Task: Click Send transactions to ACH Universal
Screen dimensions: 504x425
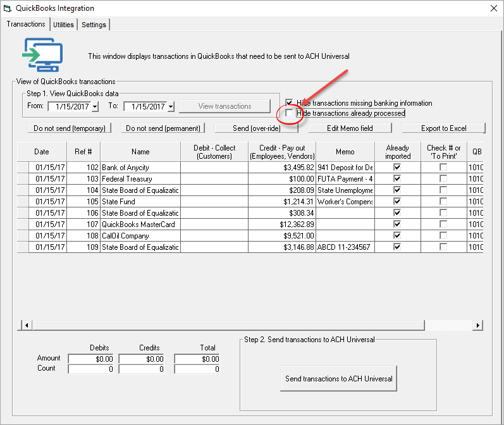Action: click(x=339, y=378)
